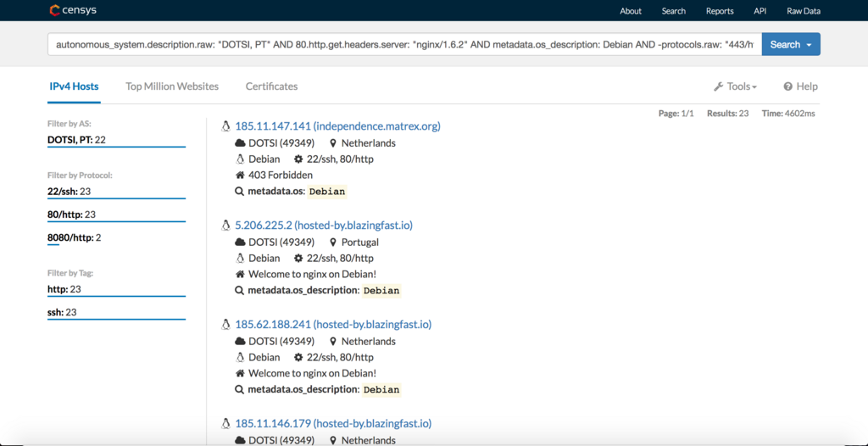Click the home icon in the 5.206.225.2 entry
868x446 pixels.
tap(240, 275)
